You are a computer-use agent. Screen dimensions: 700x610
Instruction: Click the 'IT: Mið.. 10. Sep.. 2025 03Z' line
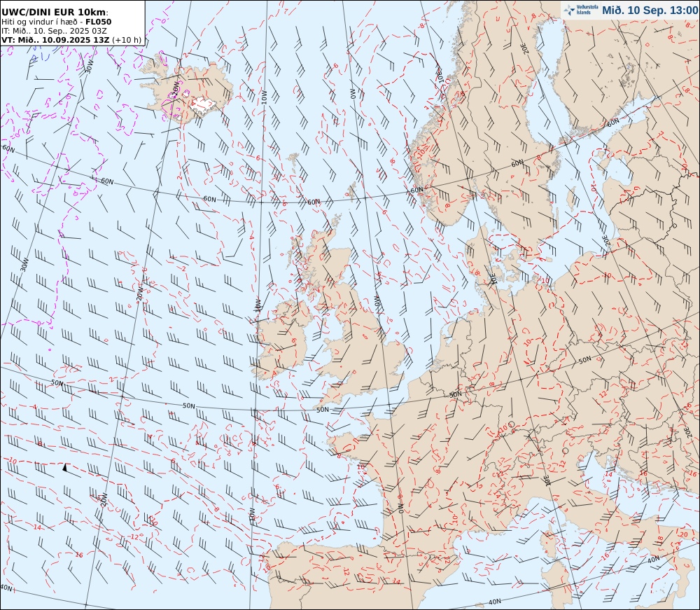(x=54, y=31)
